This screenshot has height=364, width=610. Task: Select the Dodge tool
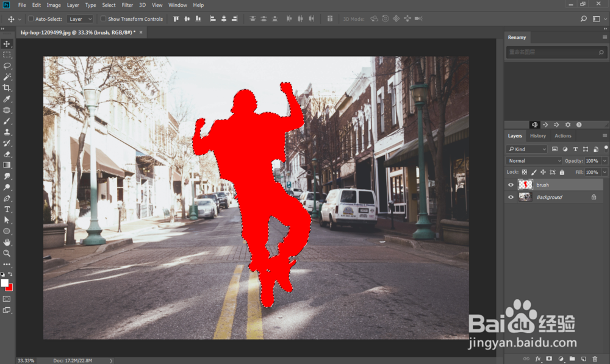(x=7, y=187)
